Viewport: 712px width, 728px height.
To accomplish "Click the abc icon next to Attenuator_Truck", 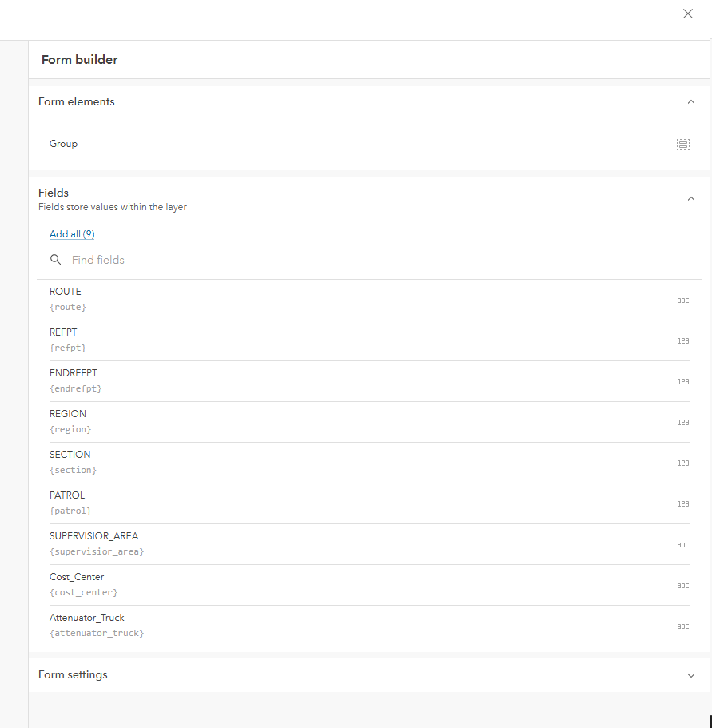I will tap(683, 626).
